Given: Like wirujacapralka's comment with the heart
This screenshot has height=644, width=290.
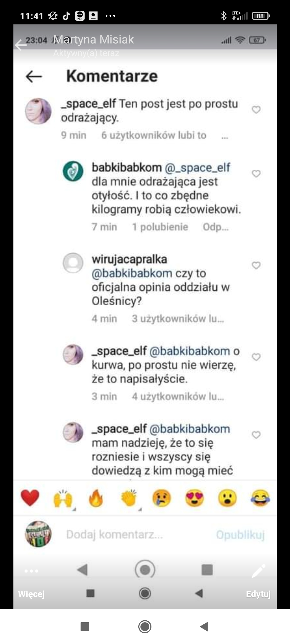Looking at the screenshot, I should pyautogui.click(x=256, y=265).
